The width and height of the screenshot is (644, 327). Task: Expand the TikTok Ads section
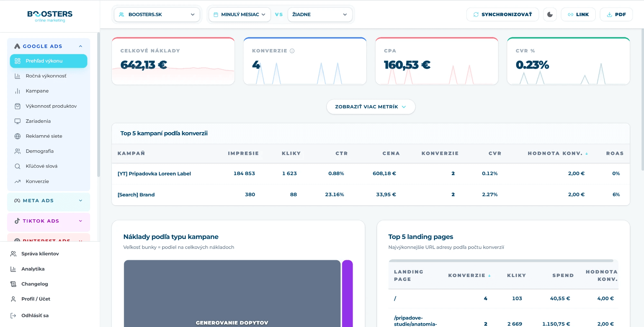click(80, 221)
